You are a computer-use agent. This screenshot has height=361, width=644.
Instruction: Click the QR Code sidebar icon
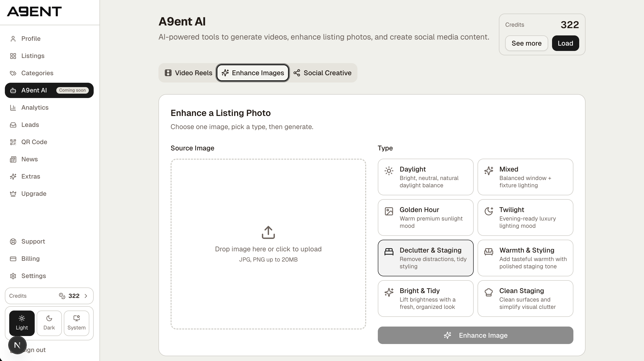(13, 142)
